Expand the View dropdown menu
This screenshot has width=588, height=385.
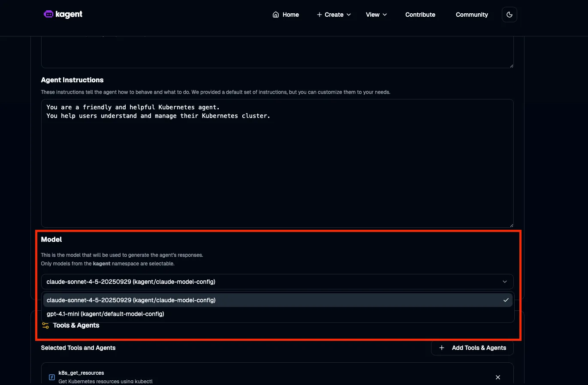376,15
